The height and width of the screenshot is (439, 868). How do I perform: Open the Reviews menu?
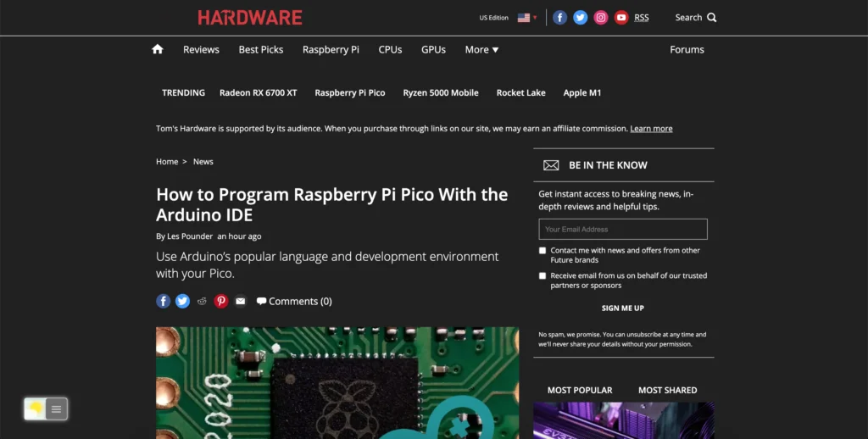(x=201, y=50)
